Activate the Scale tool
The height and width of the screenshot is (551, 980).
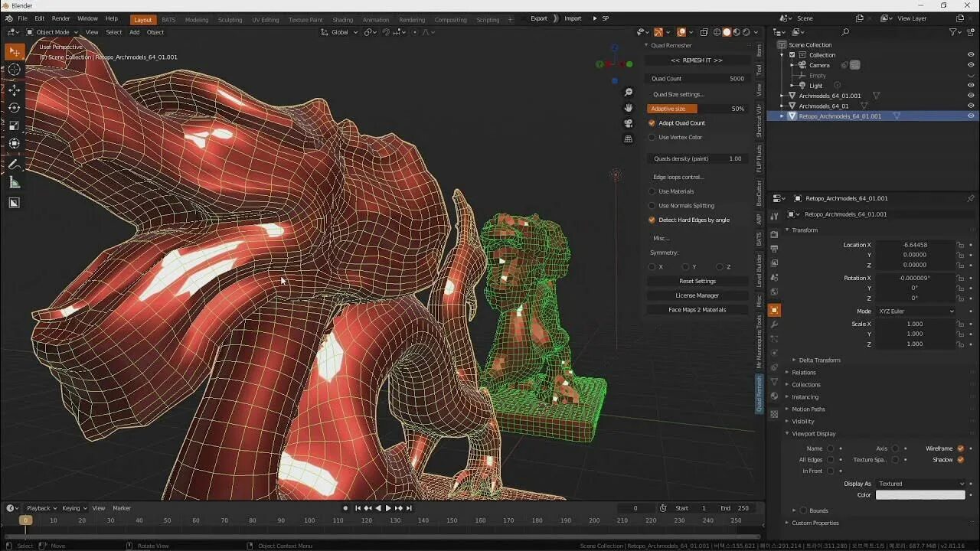(14, 126)
